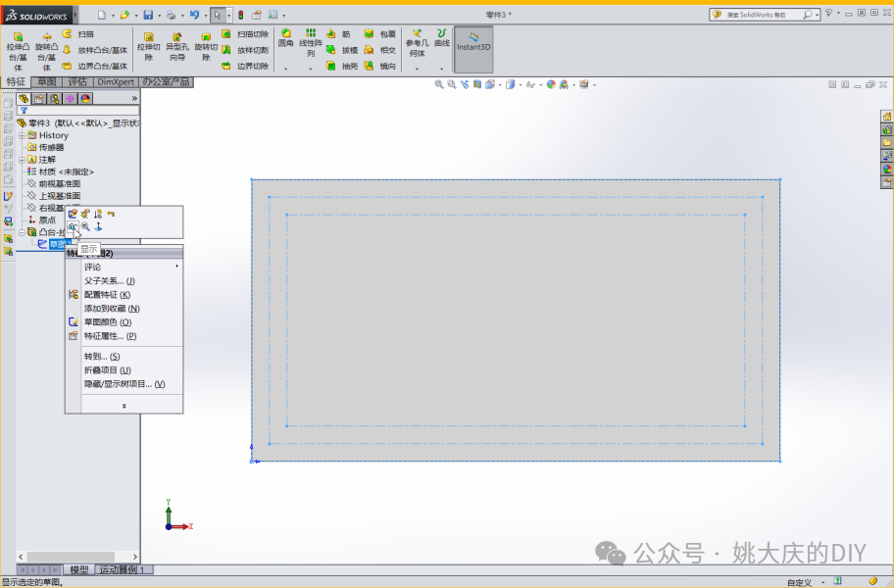Switch to the 草图 (Sketch) ribbon tab
The image size is (894, 588).
click(x=46, y=82)
